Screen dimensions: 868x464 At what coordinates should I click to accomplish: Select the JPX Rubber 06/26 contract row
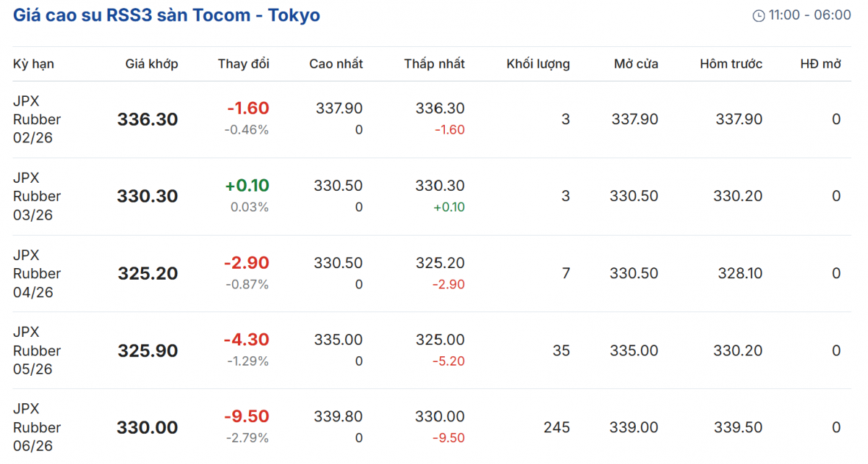[x=37, y=427]
